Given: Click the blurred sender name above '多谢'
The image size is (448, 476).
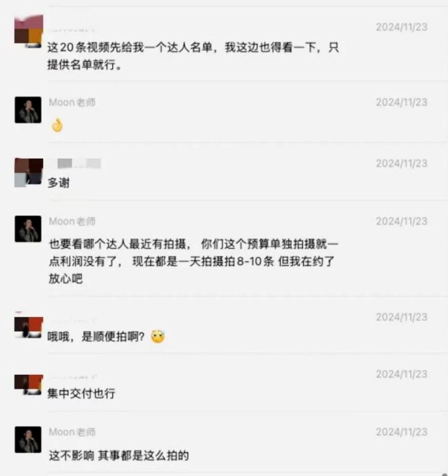Looking at the screenshot, I should (x=75, y=163).
